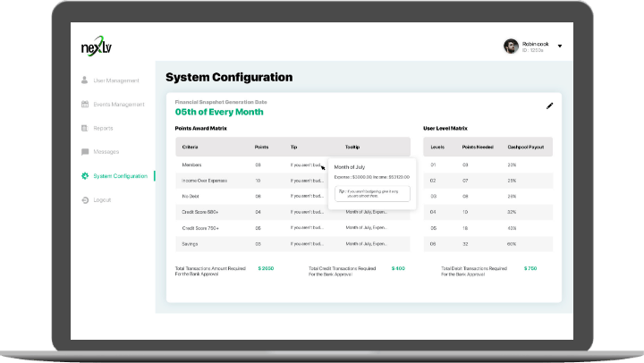Open the User Management menu item

click(116, 80)
